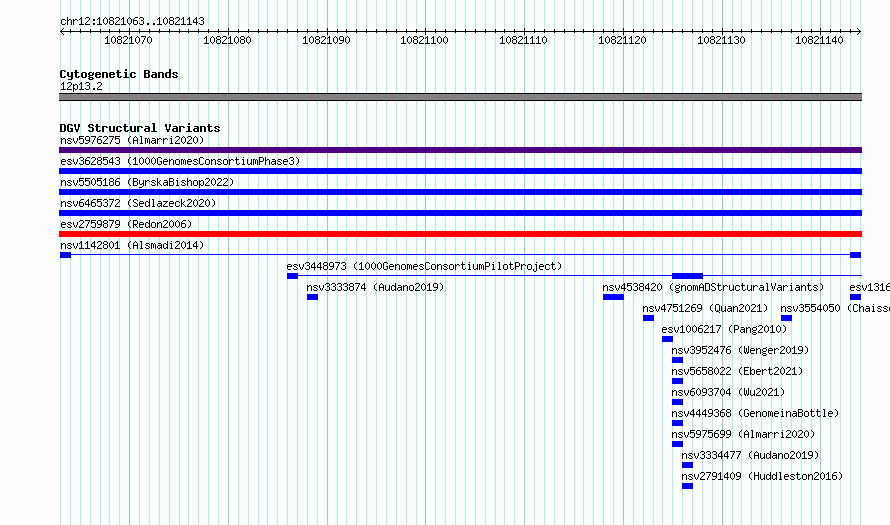Viewport: 890px width, 525px height.
Task: Click the red esv2759879 variant bar
Action: pos(460,234)
